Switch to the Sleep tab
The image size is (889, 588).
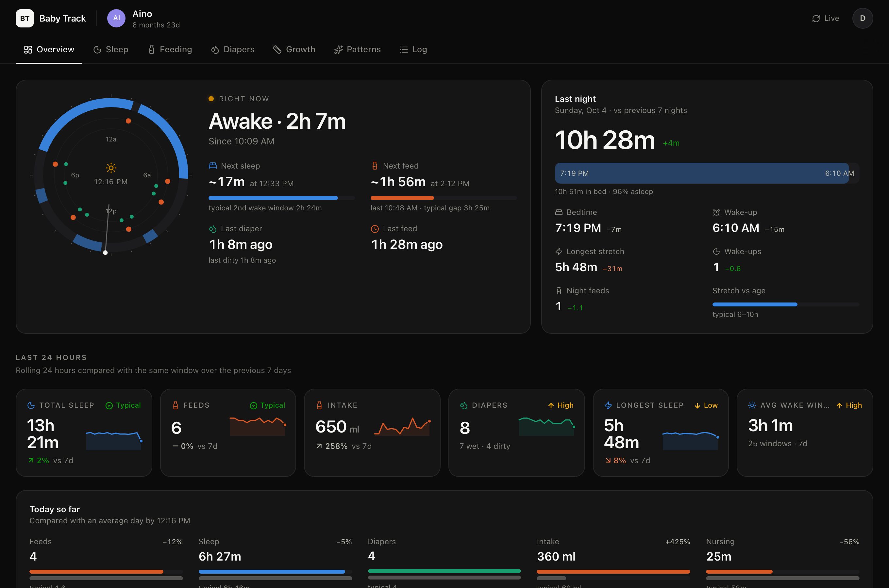(x=111, y=50)
